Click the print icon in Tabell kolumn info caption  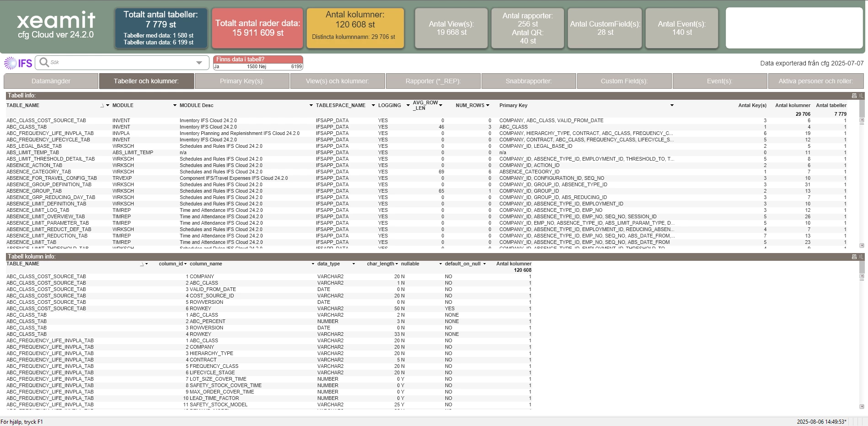[x=854, y=257]
